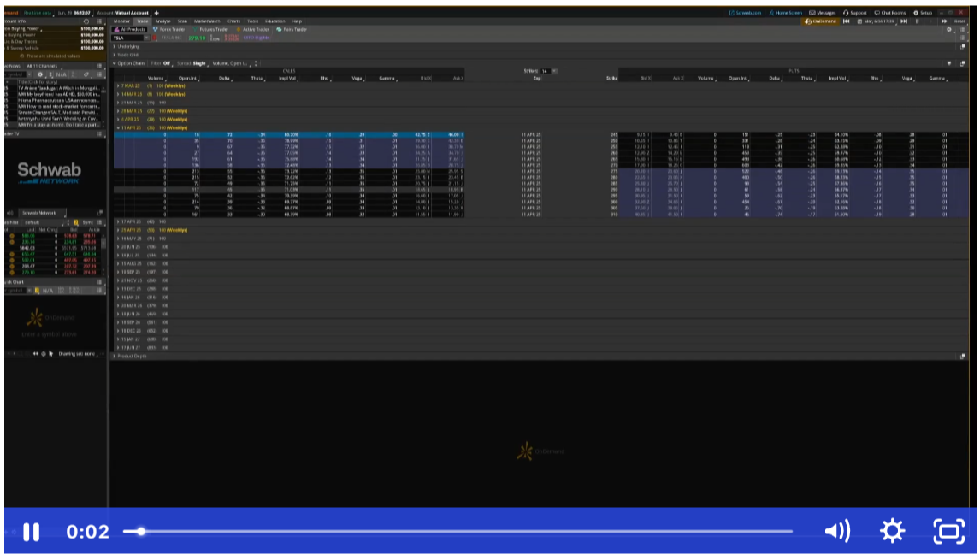Seek using the video progress bar
The image size is (980, 560).
[458, 531]
